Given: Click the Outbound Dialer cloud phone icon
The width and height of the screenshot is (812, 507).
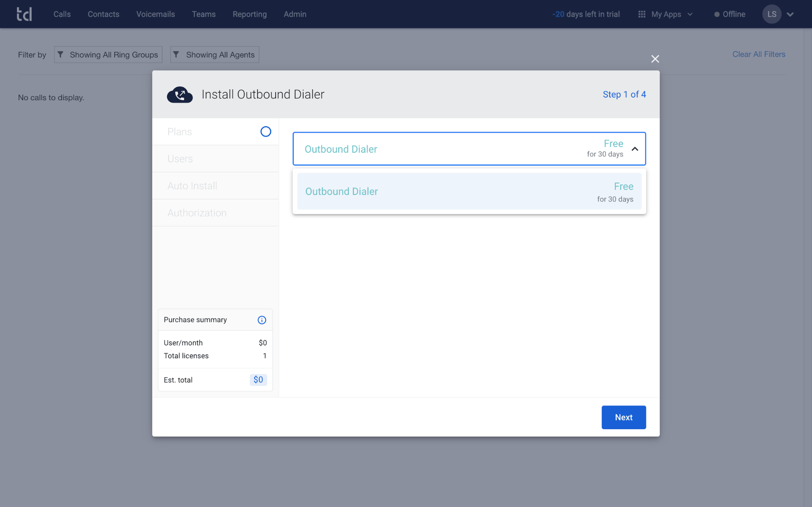Looking at the screenshot, I should click(x=180, y=95).
